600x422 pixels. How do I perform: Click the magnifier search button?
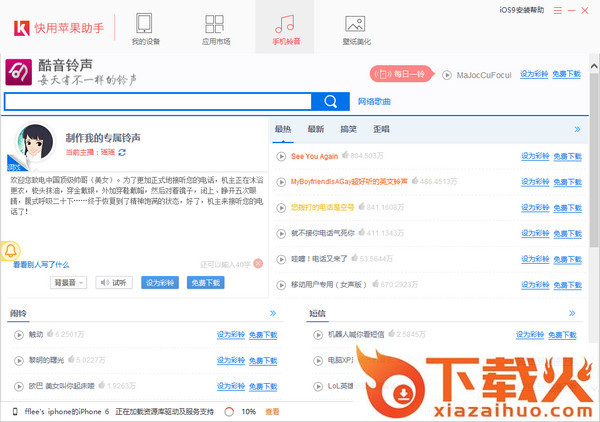tap(329, 101)
